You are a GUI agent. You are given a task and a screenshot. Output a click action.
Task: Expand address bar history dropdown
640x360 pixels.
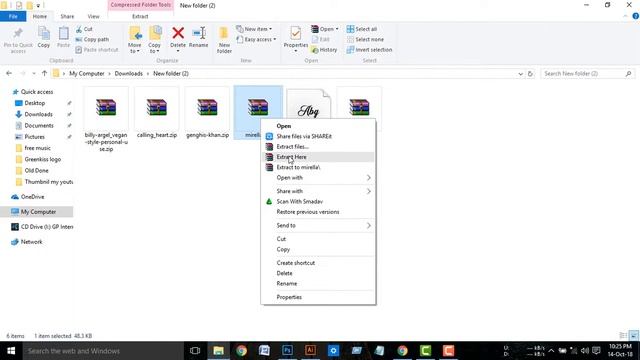tap(520, 74)
